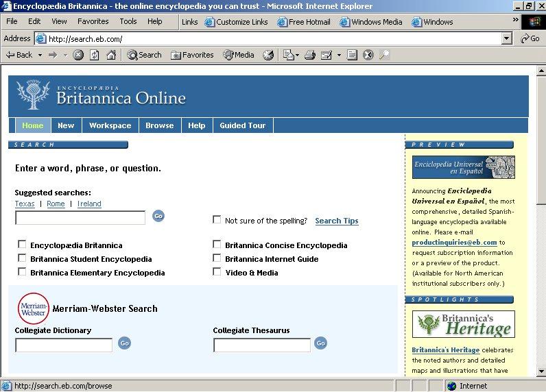Click the Collegiate Thesaurus input field
This screenshot has width=546, height=392.
[x=262, y=345]
